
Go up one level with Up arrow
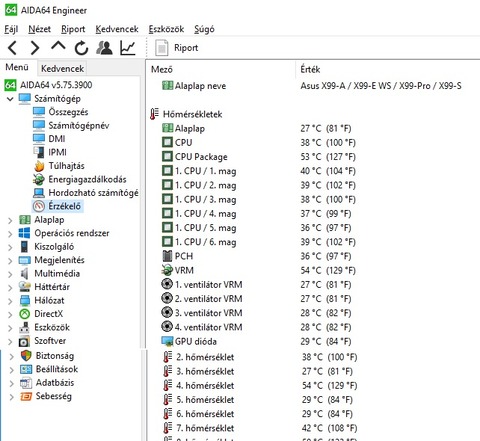point(58,47)
